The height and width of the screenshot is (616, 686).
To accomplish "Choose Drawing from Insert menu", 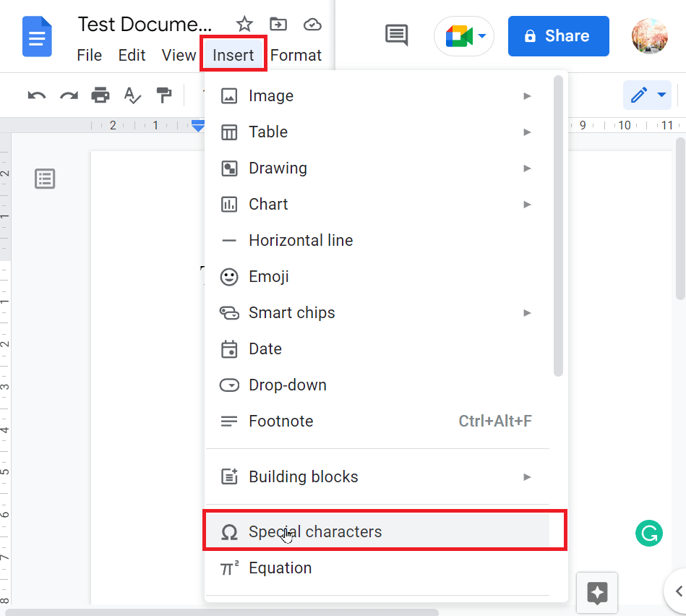I will 377,168.
